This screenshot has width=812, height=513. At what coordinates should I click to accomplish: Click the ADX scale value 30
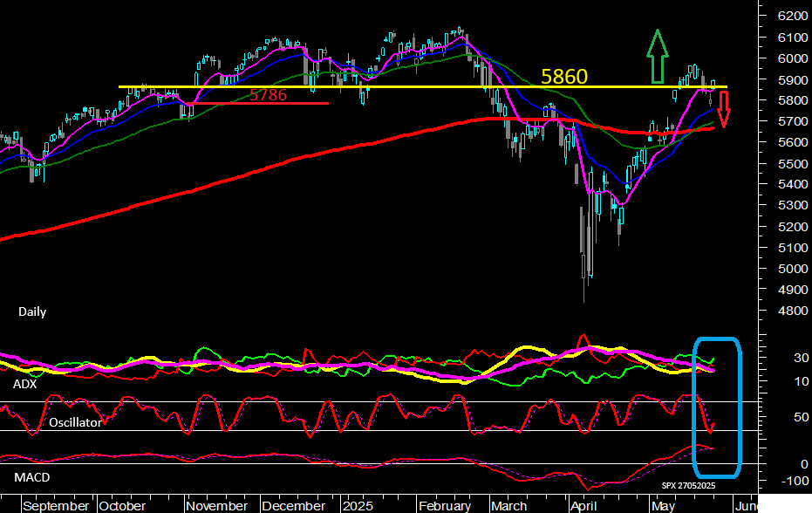[802, 358]
